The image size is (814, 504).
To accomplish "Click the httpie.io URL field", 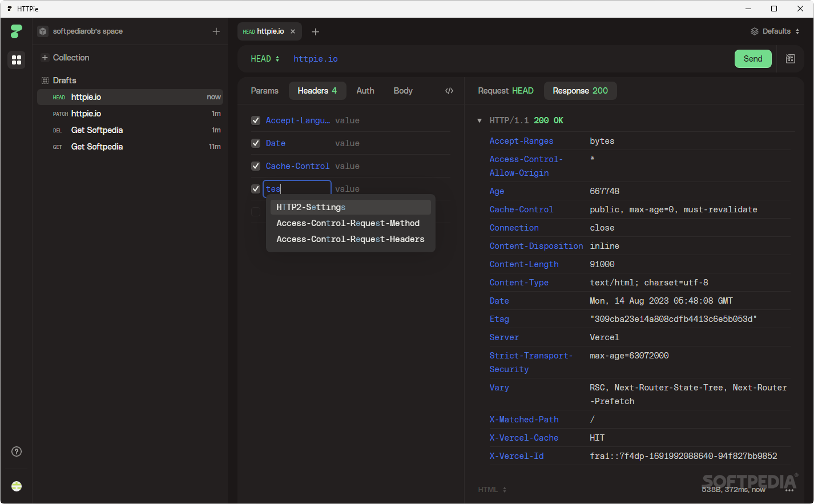I will [316, 59].
